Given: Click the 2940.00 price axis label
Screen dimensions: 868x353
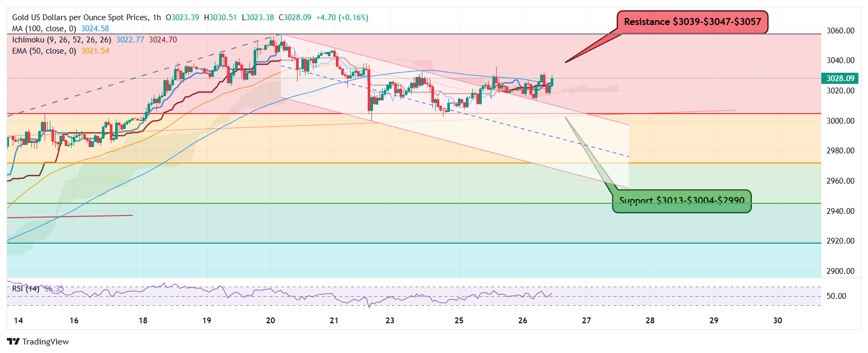Looking at the screenshot, I should [x=840, y=211].
